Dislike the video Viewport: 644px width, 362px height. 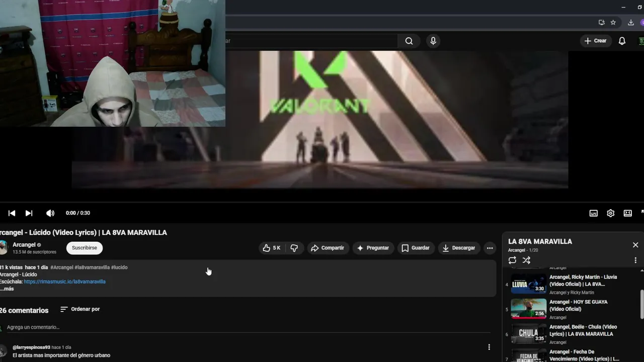coord(294,248)
